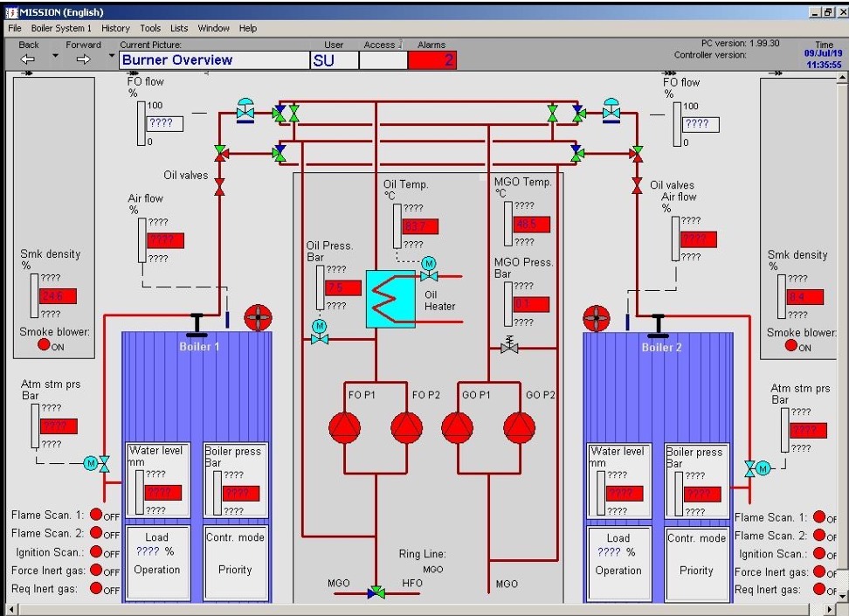This screenshot has width=849, height=616.
Task: Click Boiler 2 Boiler press value box
Action: (x=702, y=494)
